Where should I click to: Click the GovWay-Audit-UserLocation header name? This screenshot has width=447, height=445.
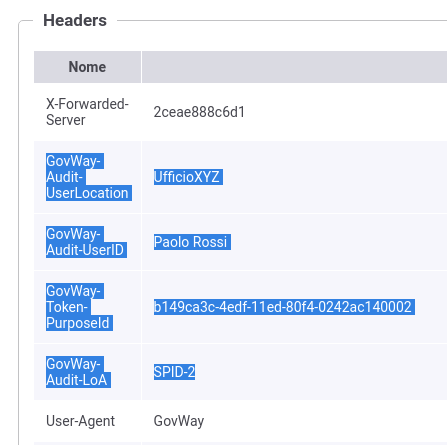pyautogui.click(x=89, y=177)
